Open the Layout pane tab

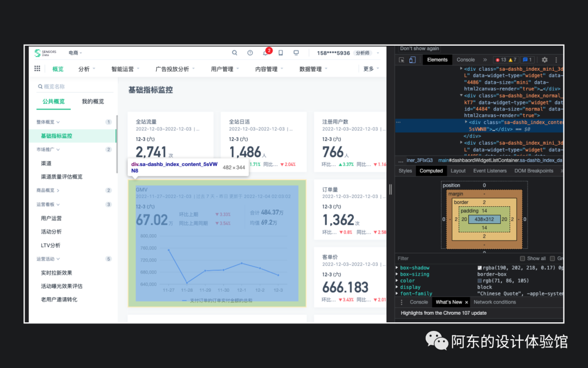pyautogui.click(x=458, y=171)
